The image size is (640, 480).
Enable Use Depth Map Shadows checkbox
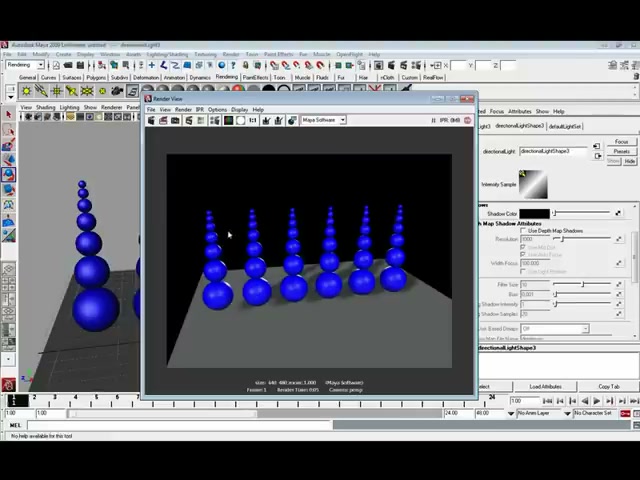[523, 231]
